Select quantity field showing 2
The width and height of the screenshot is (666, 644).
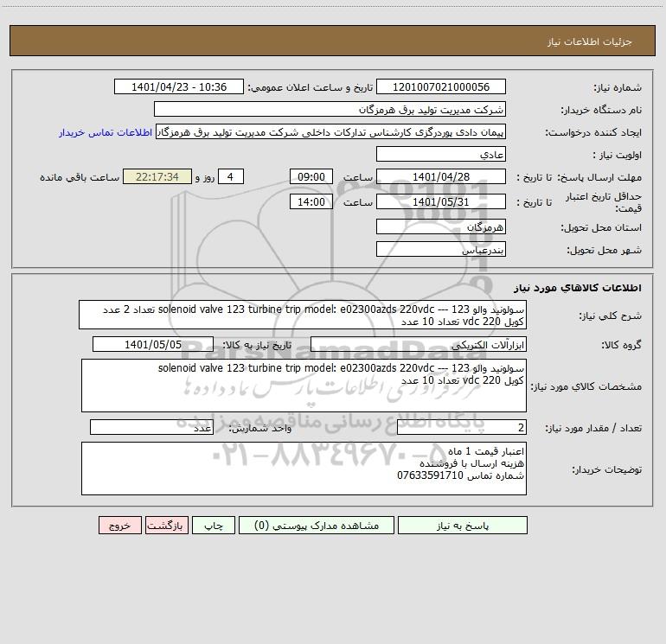point(462,428)
